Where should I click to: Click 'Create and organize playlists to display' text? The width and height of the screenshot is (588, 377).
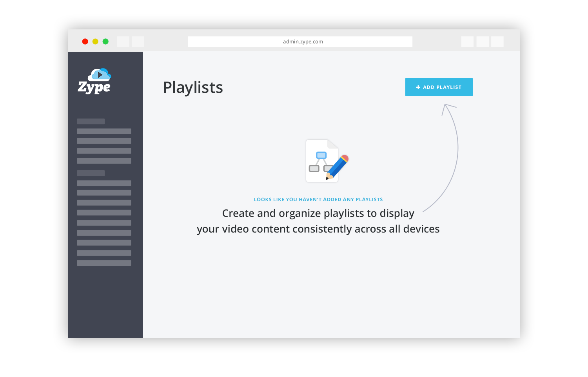point(318,213)
